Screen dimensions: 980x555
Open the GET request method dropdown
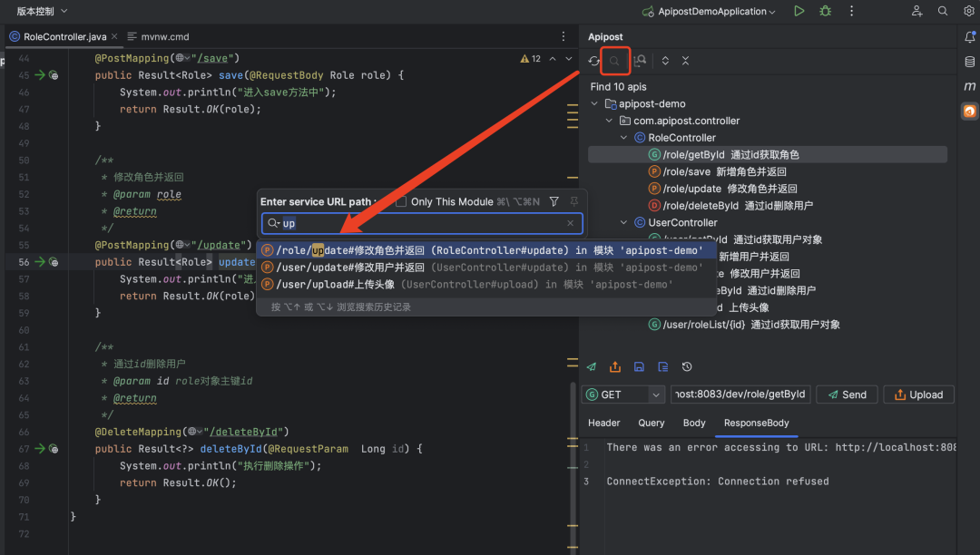tap(623, 394)
